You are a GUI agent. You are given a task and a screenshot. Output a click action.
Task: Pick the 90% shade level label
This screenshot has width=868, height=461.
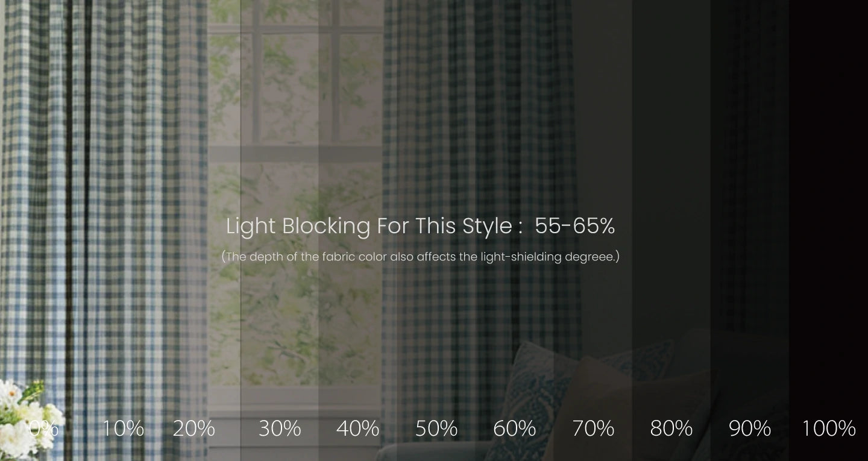750,428
